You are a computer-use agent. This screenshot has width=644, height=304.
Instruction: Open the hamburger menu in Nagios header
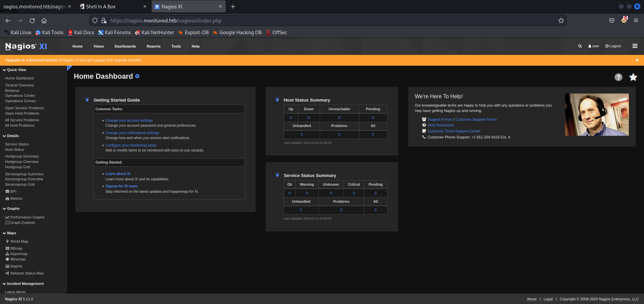[x=635, y=46]
